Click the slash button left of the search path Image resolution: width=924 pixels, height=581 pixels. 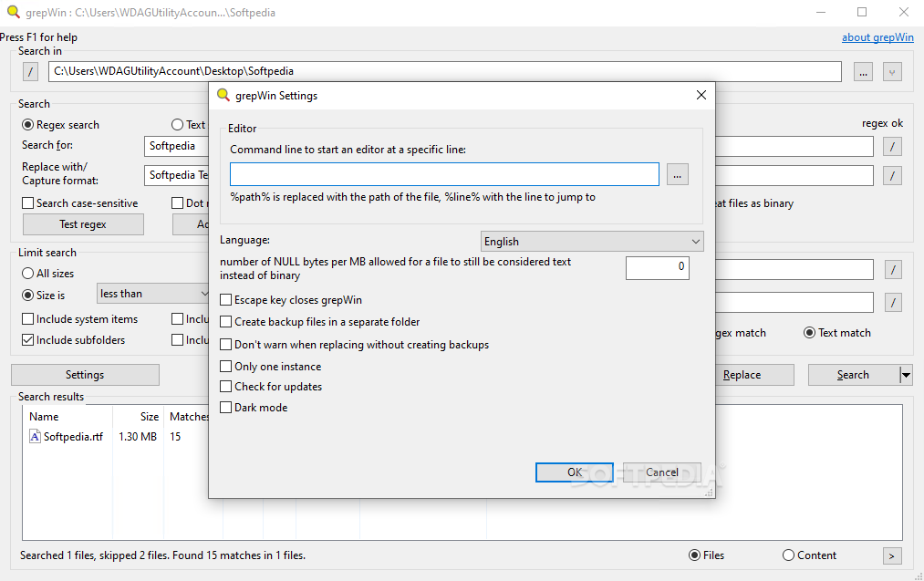30,72
